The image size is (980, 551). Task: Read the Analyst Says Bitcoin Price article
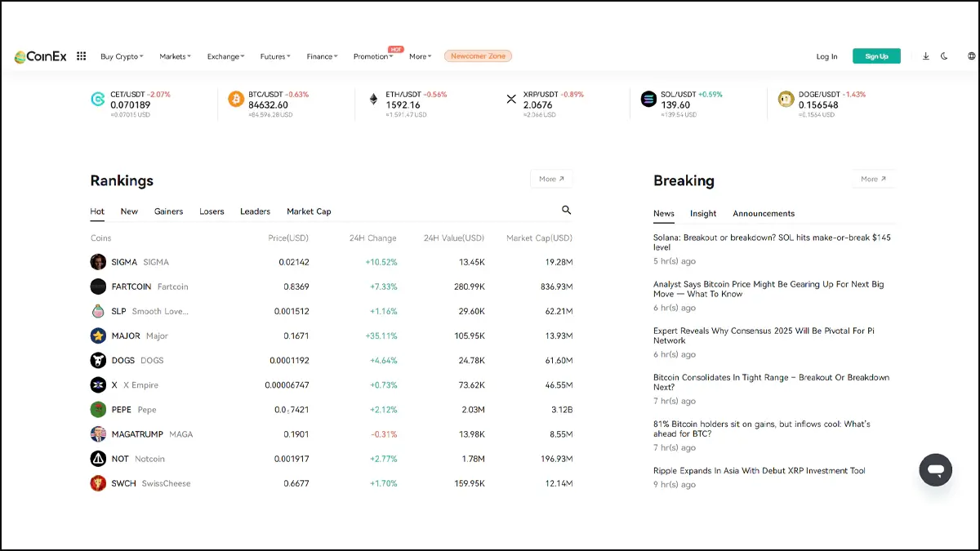[768, 289]
